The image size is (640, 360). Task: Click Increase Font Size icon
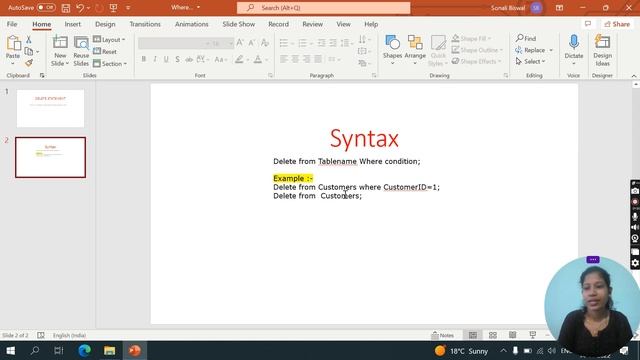[240, 42]
